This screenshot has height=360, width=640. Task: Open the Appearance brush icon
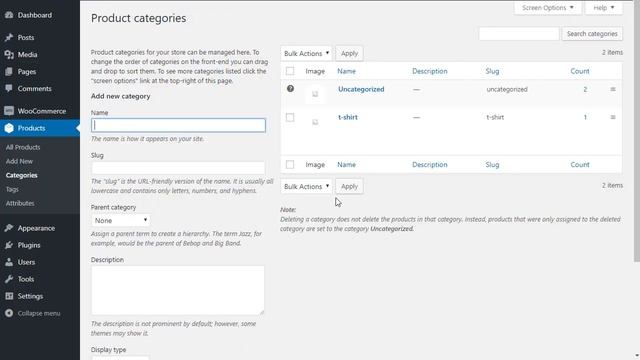pos(9,228)
